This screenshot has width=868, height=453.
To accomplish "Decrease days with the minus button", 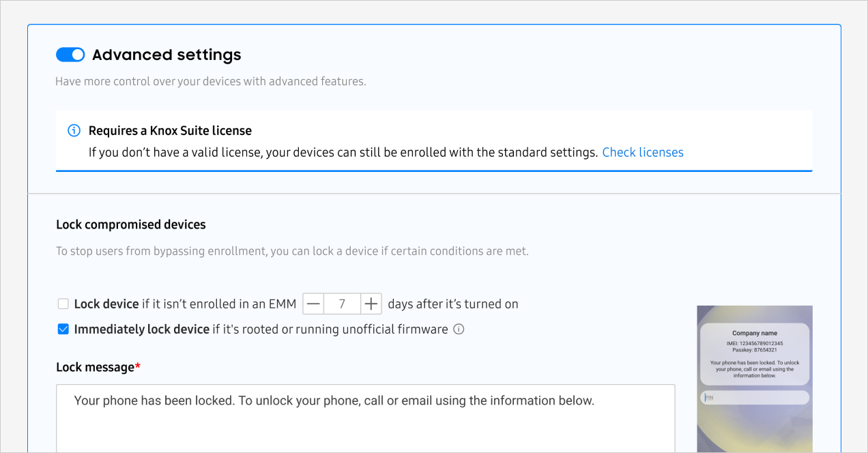I will point(313,304).
